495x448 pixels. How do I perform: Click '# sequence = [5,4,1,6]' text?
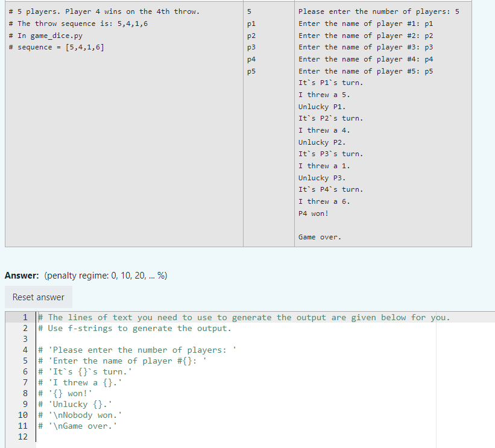point(57,48)
